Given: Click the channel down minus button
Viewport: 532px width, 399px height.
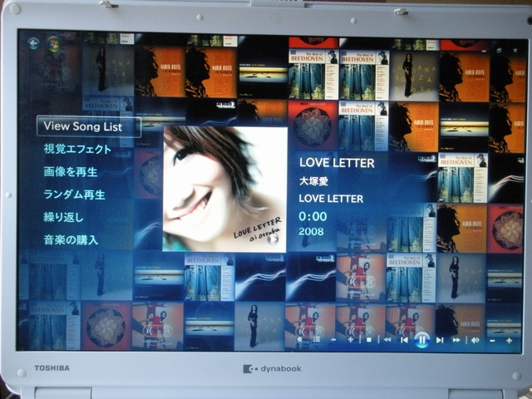Looking at the screenshot, I should point(333,340).
